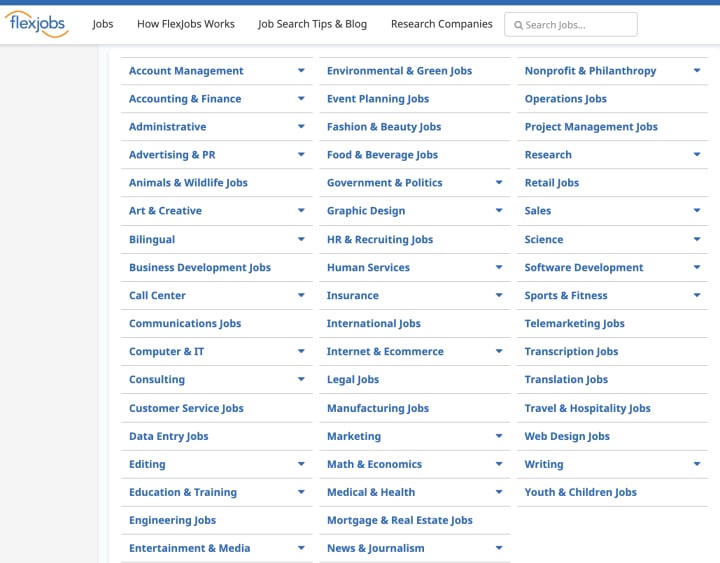
Task: Open Youth & Children Jobs link
Action: 580,492
